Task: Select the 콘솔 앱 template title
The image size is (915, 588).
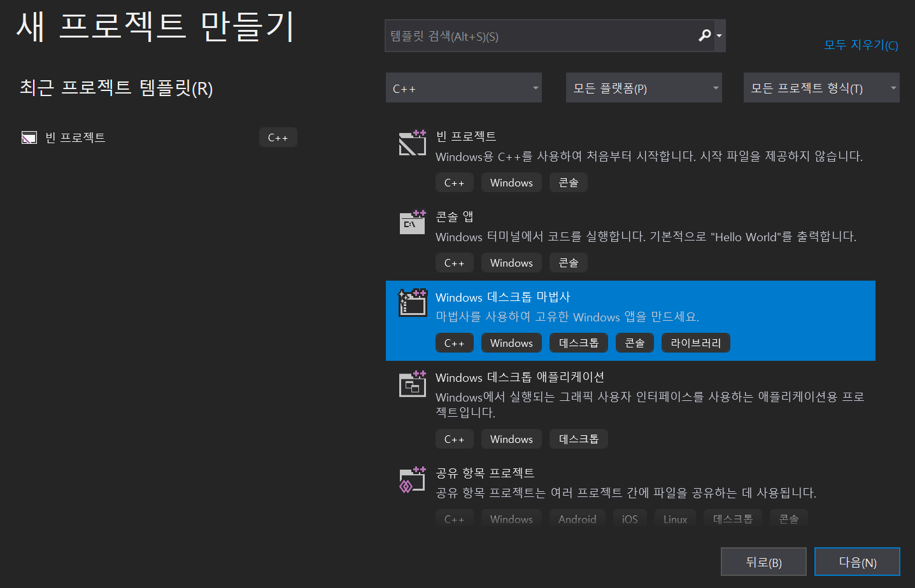Action: pyautogui.click(x=455, y=216)
